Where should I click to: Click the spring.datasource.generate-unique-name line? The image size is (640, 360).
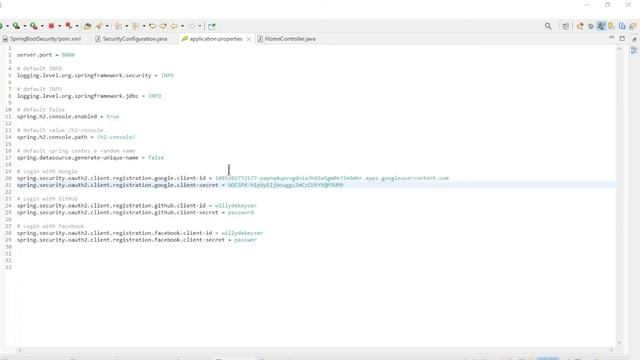point(90,158)
